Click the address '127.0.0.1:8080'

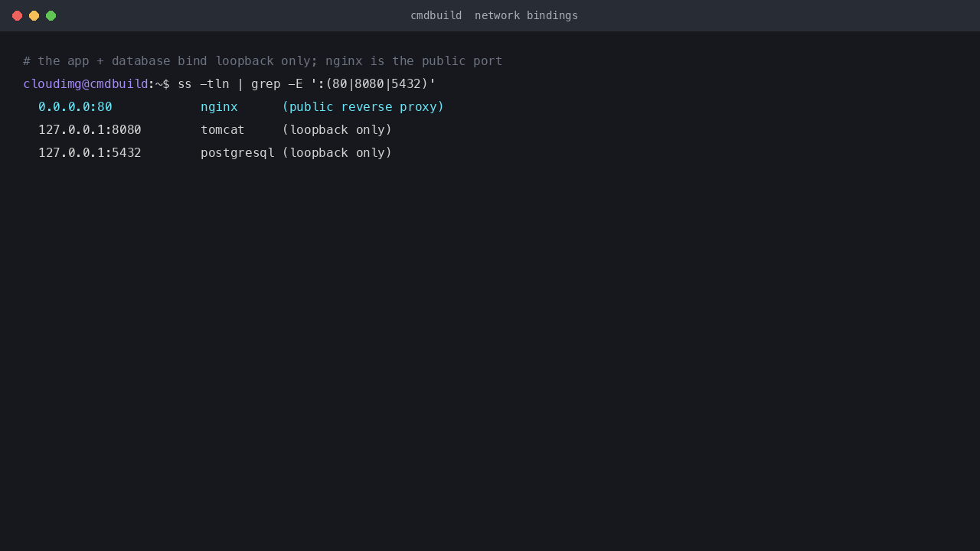pos(90,130)
